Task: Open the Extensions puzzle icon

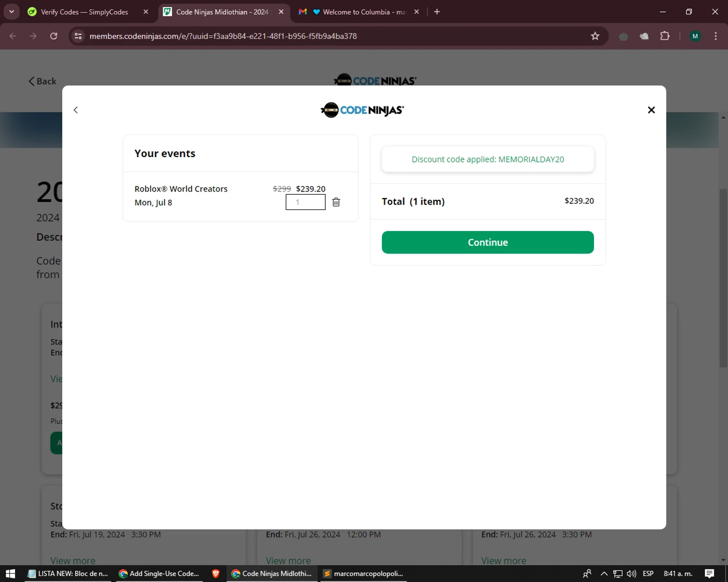Action: (x=665, y=36)
